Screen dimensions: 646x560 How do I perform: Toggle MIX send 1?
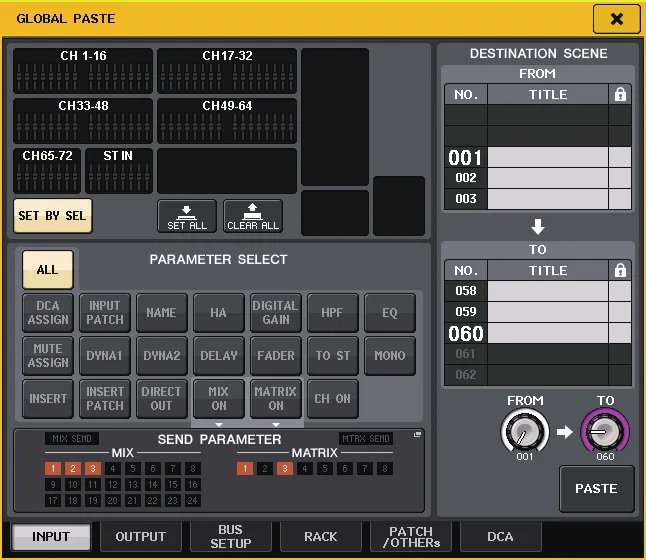click(53, 469)
